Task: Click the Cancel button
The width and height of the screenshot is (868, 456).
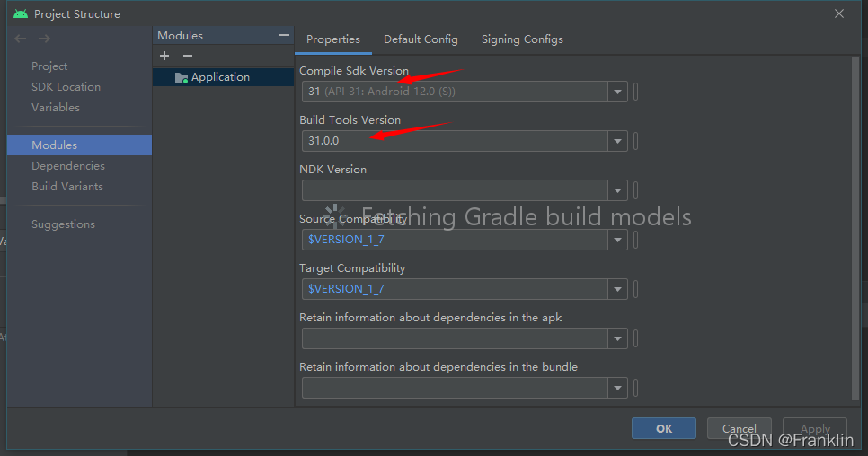Action: click(739, 428)
